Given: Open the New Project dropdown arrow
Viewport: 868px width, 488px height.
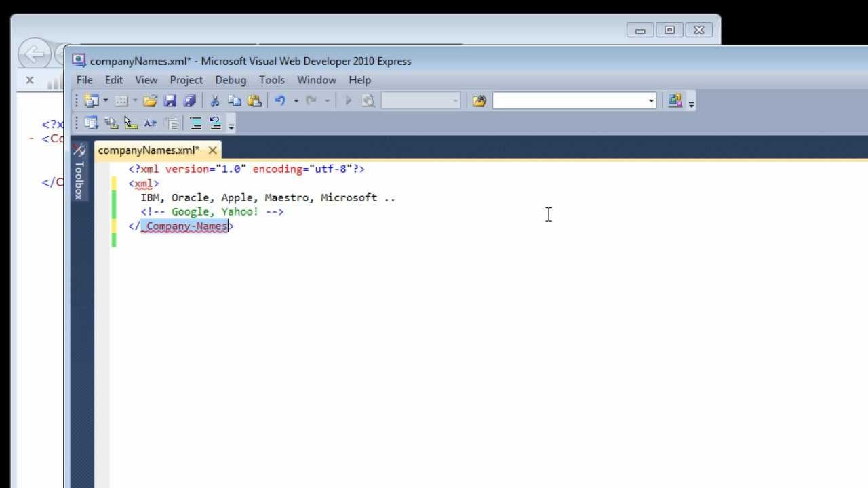Looking at the screenshot, I should click(105, 101).
